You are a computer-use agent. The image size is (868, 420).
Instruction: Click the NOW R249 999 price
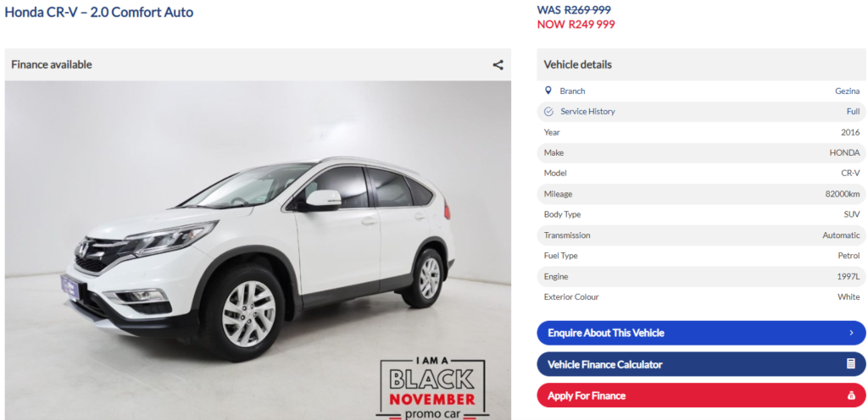coord(576,25)
